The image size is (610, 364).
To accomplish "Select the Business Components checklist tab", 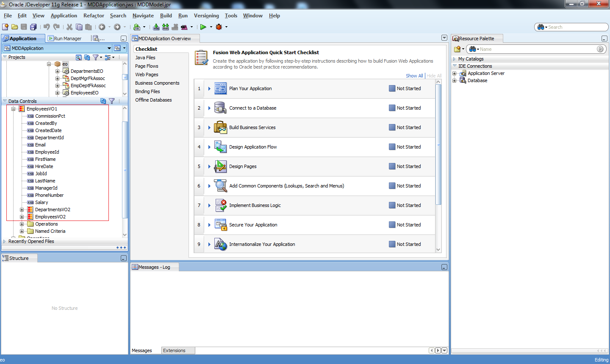I will pos(157,83).
